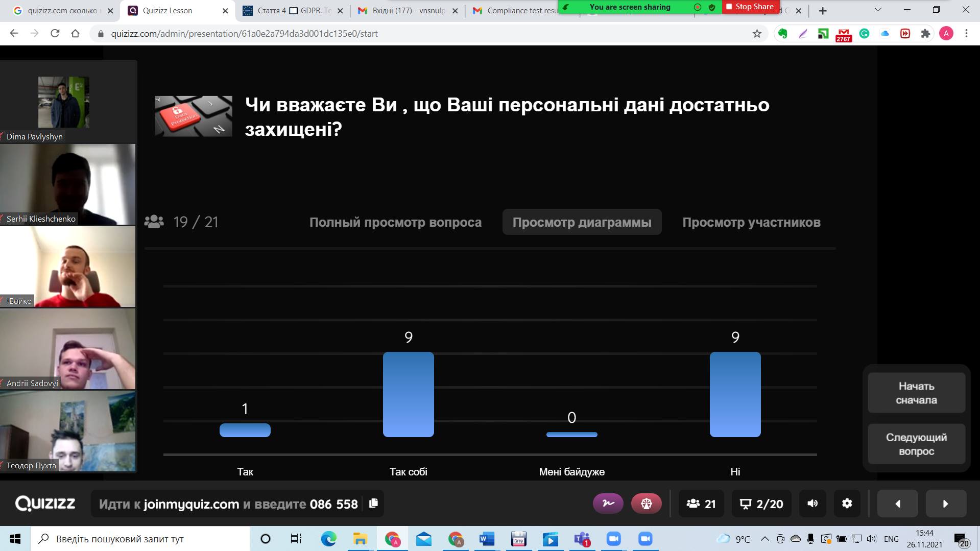Switch to Просмотр участников tab
The height and width of the screenshot is (551, 980).
click(x=751, y=222)
